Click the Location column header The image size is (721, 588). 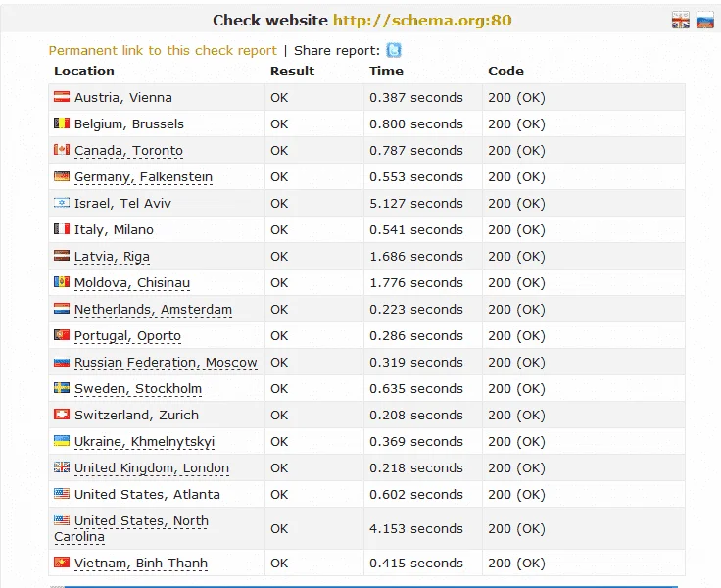(84, 71)
